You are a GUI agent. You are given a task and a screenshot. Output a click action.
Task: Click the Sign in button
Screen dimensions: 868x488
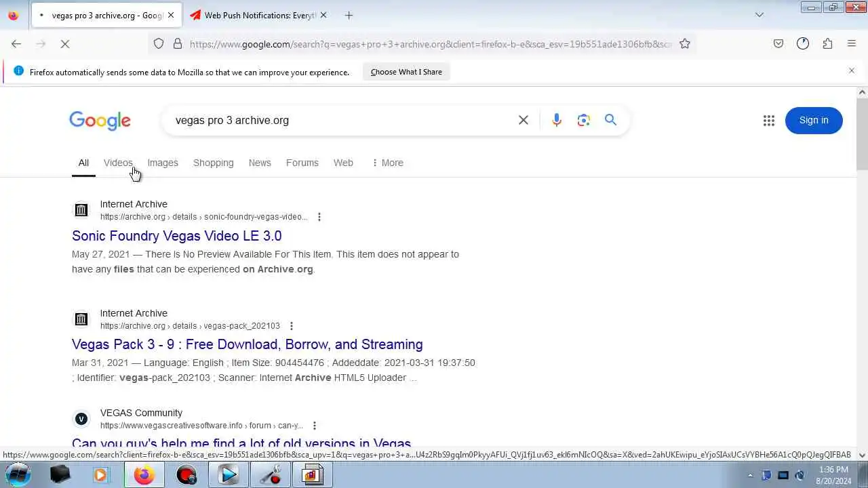point(814,121)
